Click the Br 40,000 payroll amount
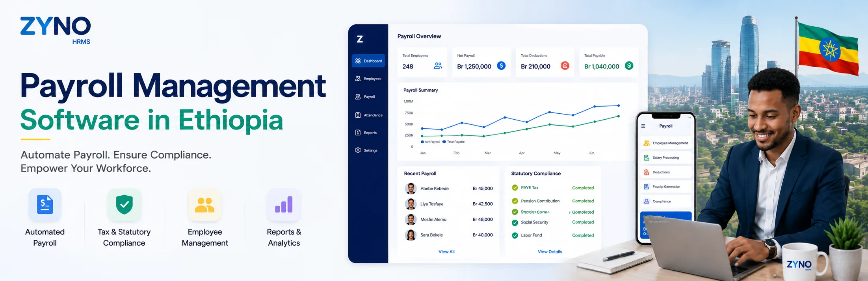 tap(483, 235)
